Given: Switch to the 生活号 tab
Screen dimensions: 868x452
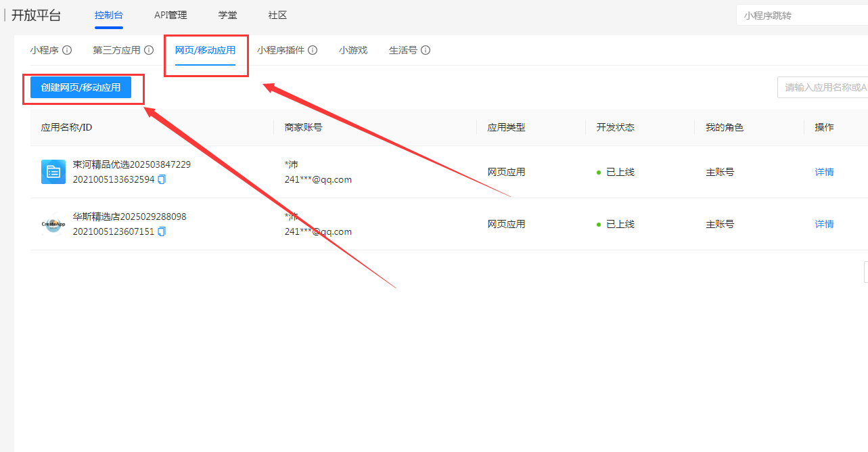Looking at the screenshot, I should 403,49.
